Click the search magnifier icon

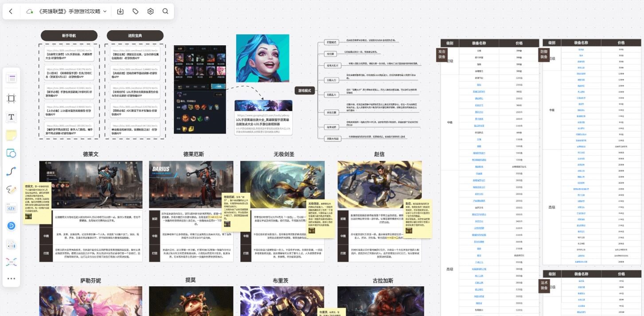(x=165, y=11)
